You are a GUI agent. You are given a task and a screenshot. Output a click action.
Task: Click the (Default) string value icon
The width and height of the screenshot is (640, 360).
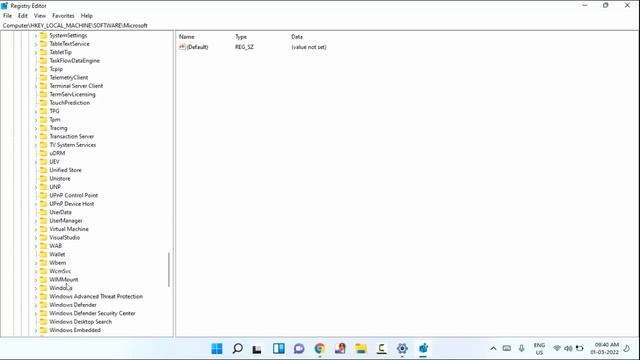point(182,47)
